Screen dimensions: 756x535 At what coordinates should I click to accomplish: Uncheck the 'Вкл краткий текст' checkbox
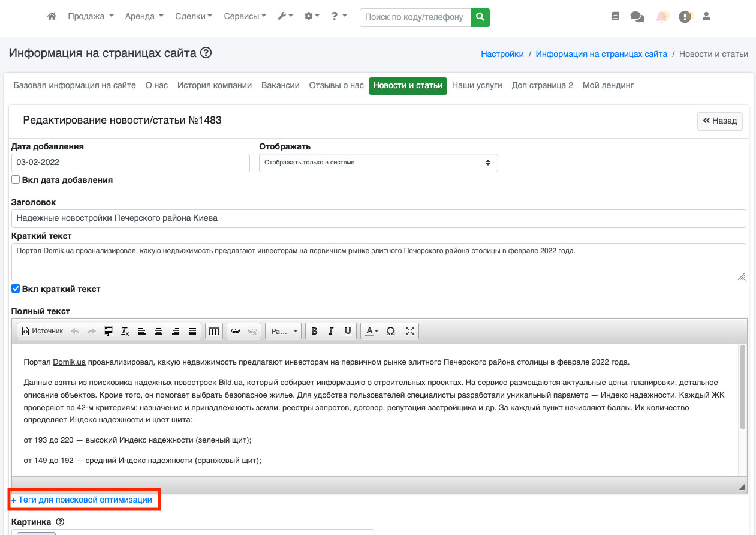tap(16, 289)
